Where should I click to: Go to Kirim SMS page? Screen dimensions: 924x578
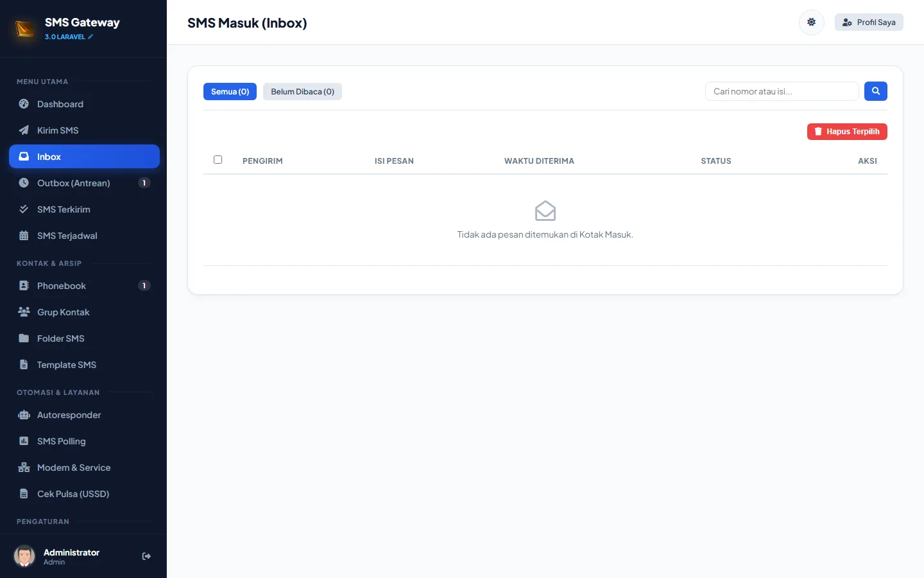(x=84, y=130)
